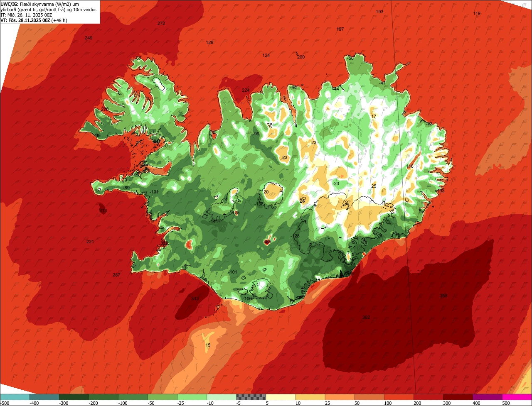The width and height of the screenshot is (532, 406).
Task: Select the purple 400 legend swatch
Action: click(x=488, y=397)
